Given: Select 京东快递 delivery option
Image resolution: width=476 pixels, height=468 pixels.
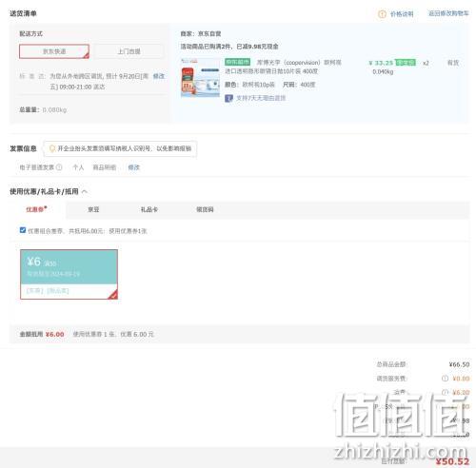Looking at the screenshot, I should [x=54, y=51].
